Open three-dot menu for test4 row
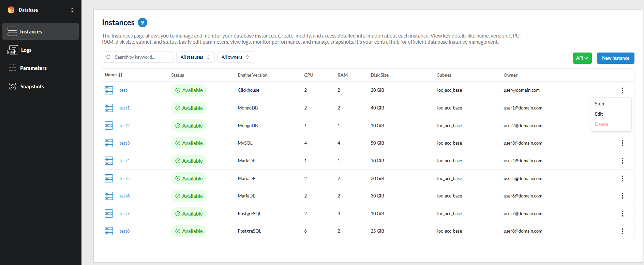 click(x=622, y=161)
